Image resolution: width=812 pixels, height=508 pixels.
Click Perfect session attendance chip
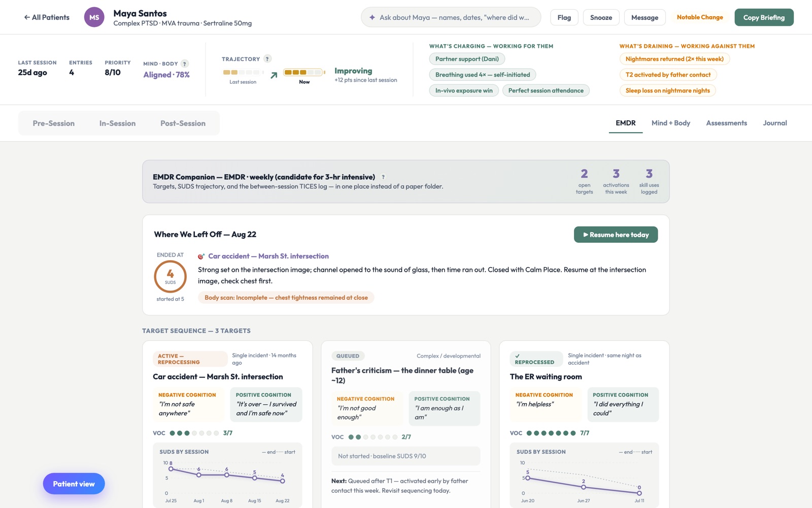[546, 90]
